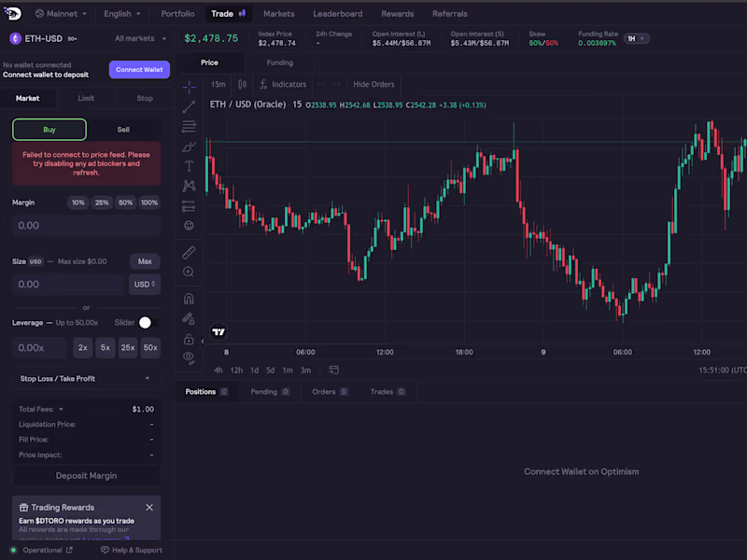Open the forecast and measurement tool
The height and width of the screenshot is (560, 747).
(189, 205)
